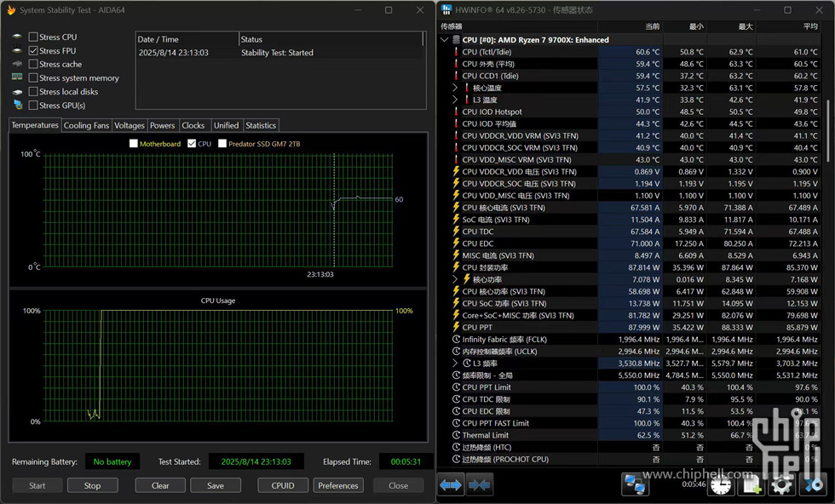Open the Clocks tab
The width and height of the screenshot is (835, 504).
click(193, 126)
